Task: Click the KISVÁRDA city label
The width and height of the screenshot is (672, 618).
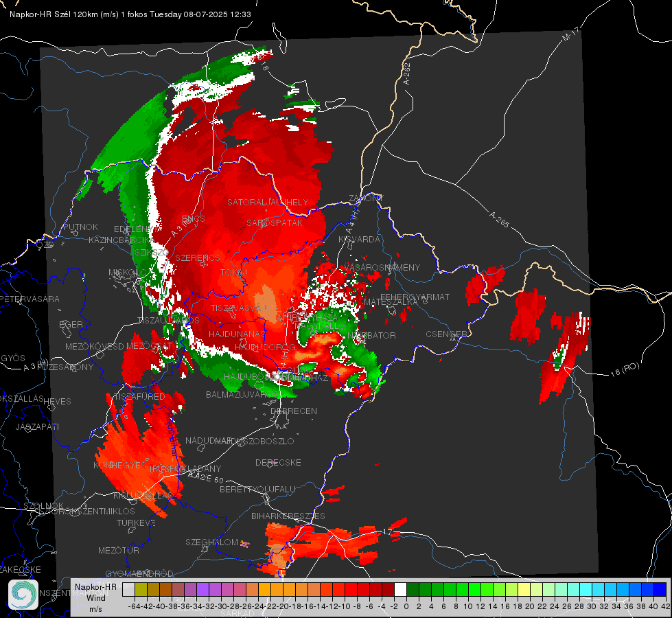Action: click(x=360, y=240)
